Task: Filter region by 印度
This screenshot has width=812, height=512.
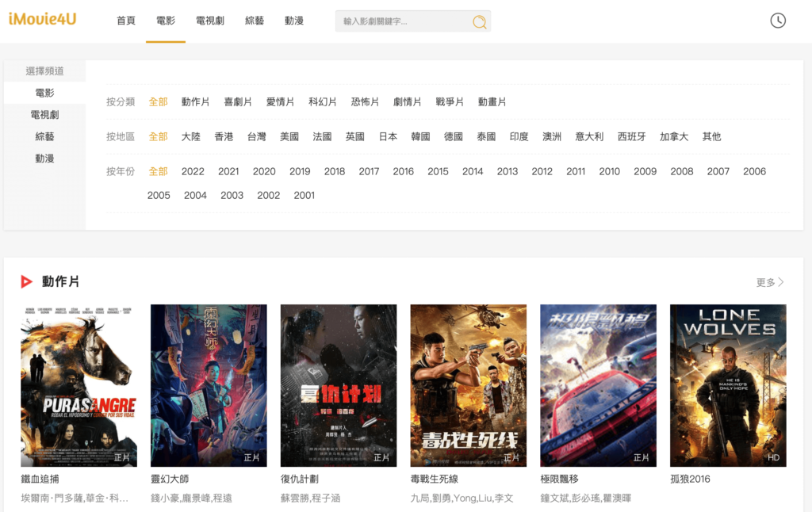Action: [x=519, y=136]
